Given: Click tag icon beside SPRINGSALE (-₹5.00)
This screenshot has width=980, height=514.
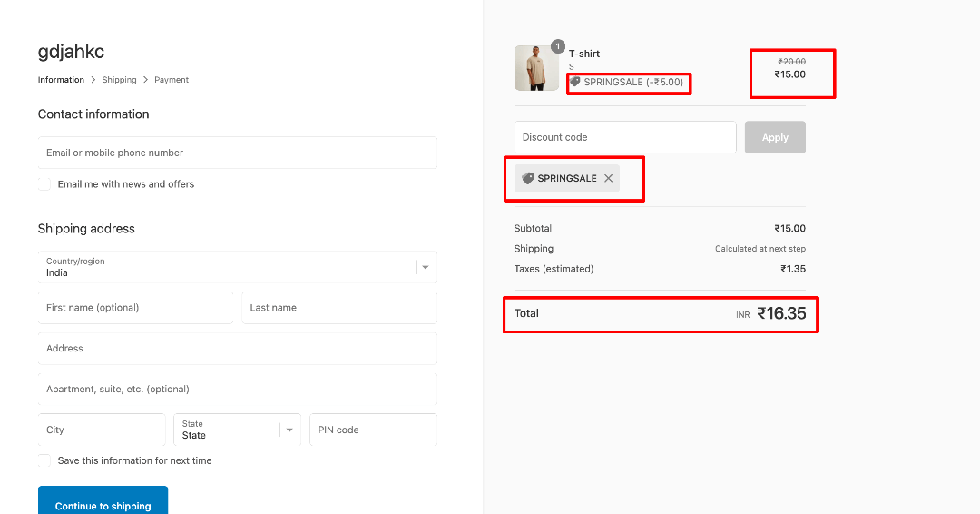Looking at the screenshot, I should (575, 82).
